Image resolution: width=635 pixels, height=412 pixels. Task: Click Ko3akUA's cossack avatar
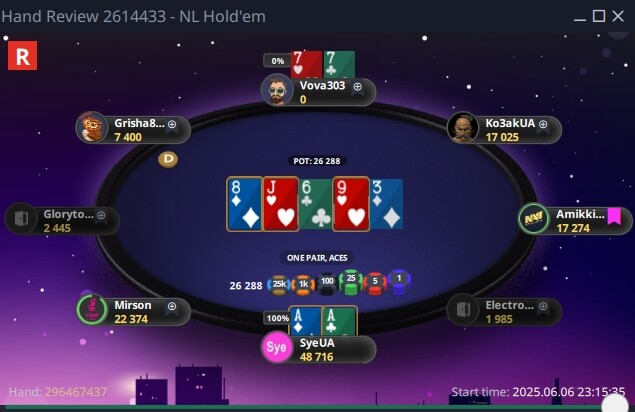pyautogui.click(x=462, y=128)
